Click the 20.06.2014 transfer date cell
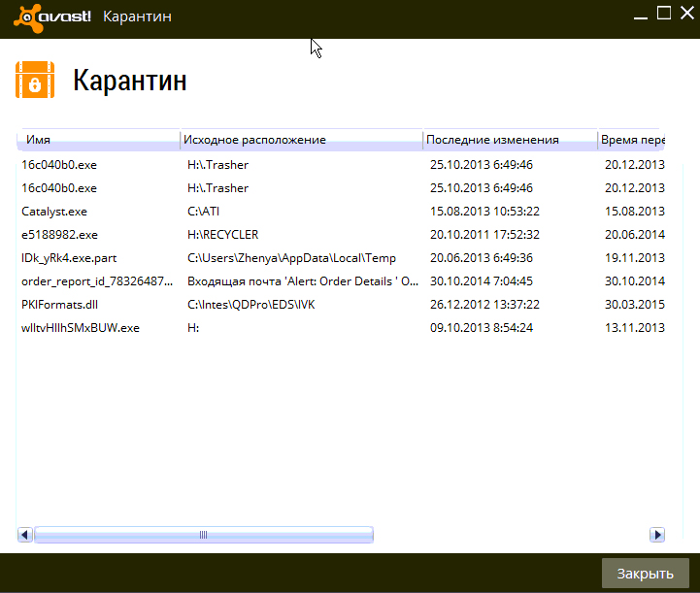Viewport: 700px width, 593px height. [634, 235]
